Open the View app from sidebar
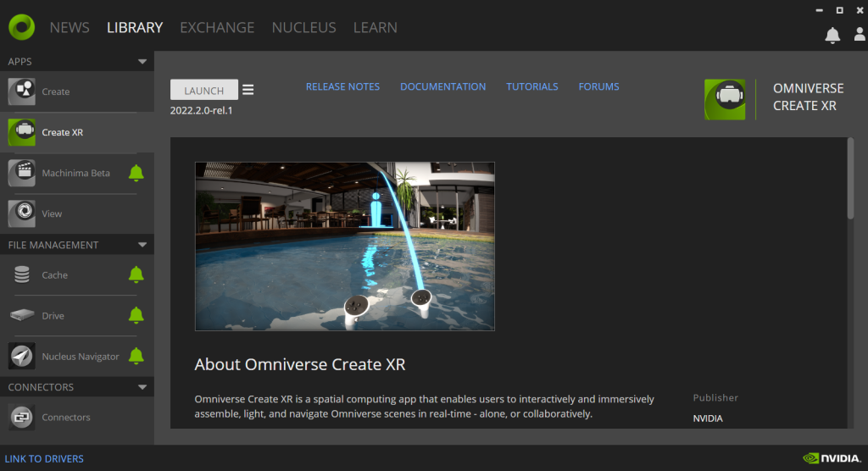This screenshot has width=868, height=471. coord(52,213)
